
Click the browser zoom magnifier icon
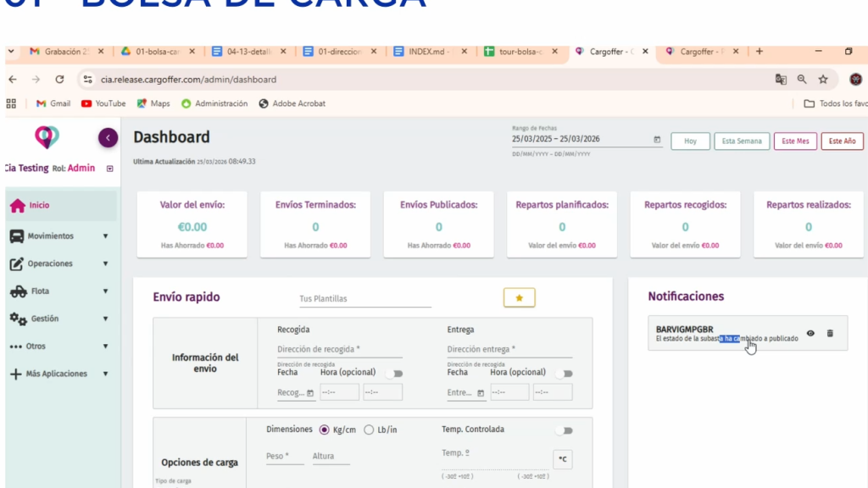pyautogui.click(x=802, y=80)
